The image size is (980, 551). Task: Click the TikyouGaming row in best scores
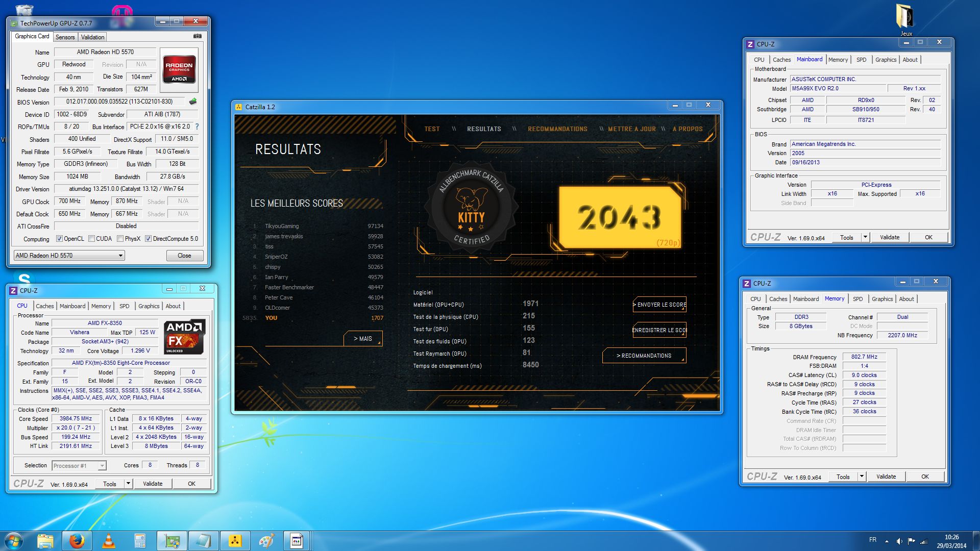click(317, 226)
